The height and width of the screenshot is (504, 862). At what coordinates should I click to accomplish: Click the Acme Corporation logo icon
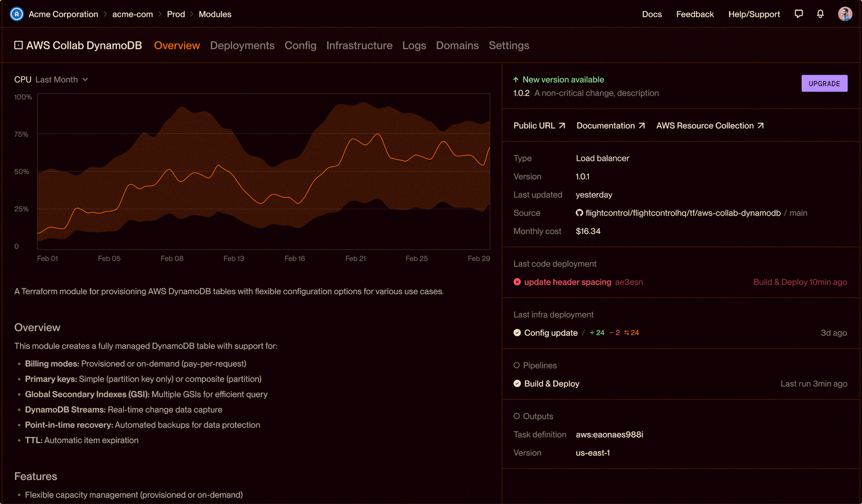(x=16, y=14)
